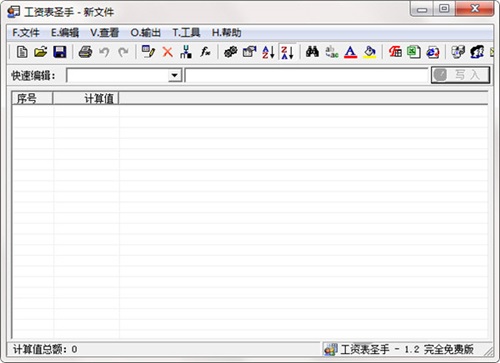Maximize the 工资表圣手 window
The image size is (500, 363).
444,9
